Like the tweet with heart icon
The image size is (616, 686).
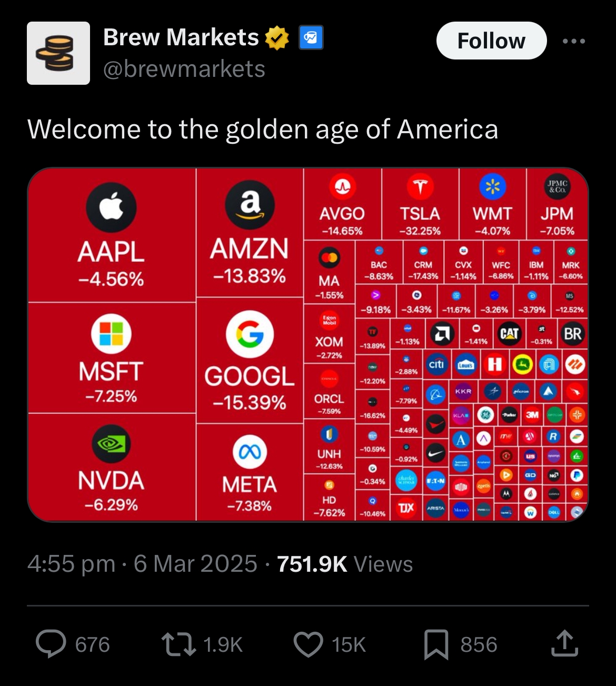pos(308,644)
